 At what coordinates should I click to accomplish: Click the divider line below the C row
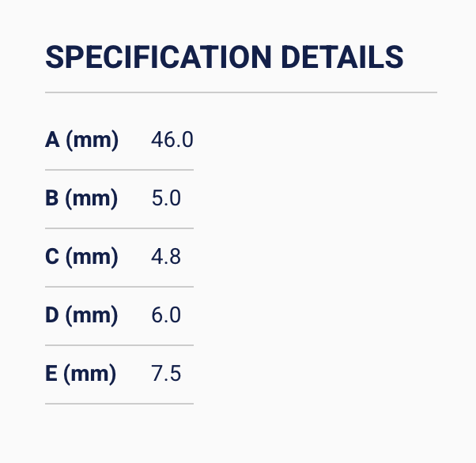point(119,287)
